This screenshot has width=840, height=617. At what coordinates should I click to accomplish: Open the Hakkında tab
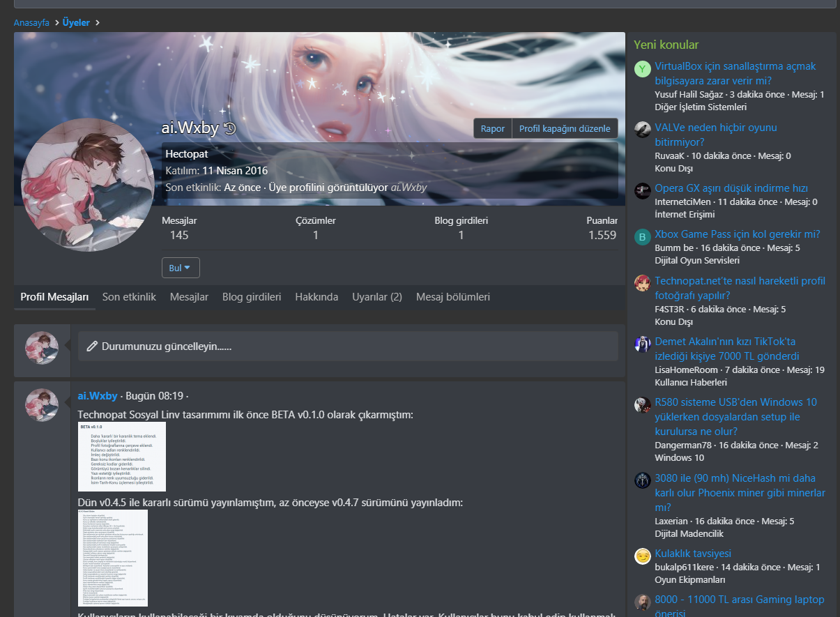pos(316,297)
